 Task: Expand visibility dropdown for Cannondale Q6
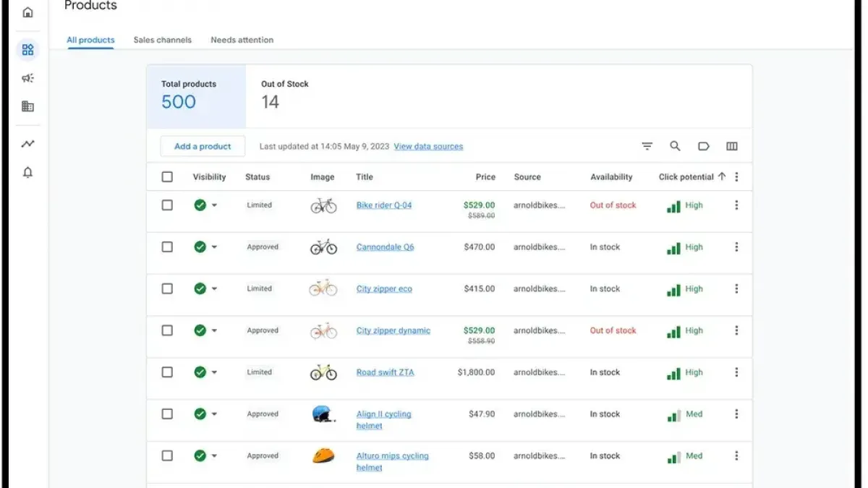click(x=214, y=247)
